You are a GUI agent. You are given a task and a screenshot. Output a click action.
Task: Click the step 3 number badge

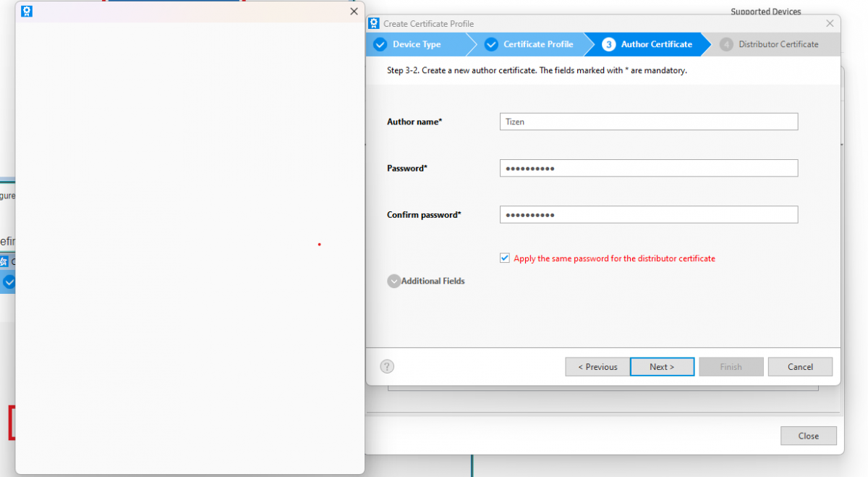pos(608,44)
